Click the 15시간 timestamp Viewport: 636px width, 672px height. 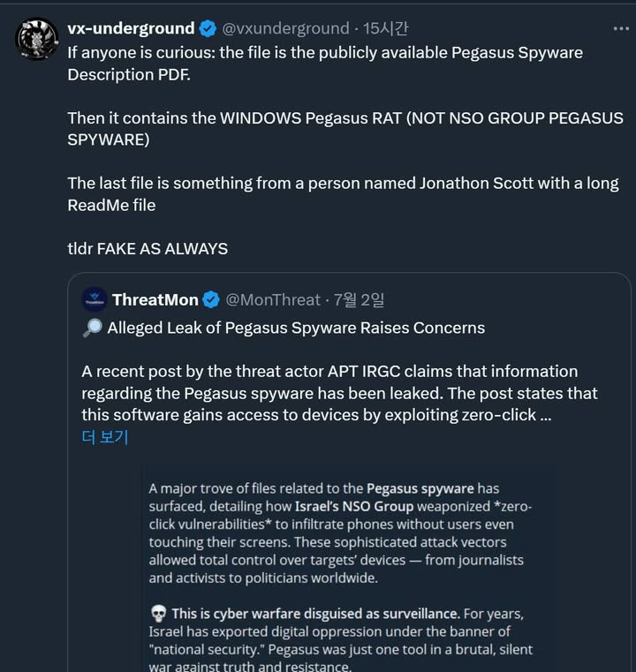(385, 29)
